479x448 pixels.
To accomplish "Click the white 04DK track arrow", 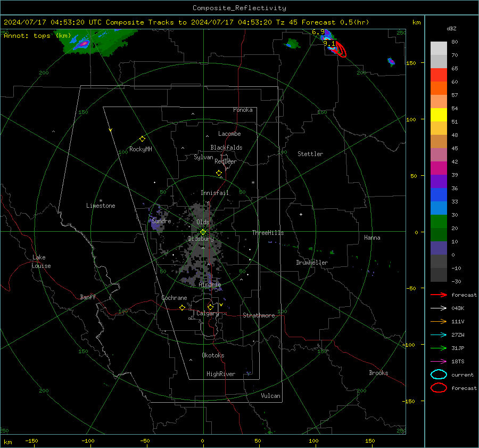I will 439,308.
